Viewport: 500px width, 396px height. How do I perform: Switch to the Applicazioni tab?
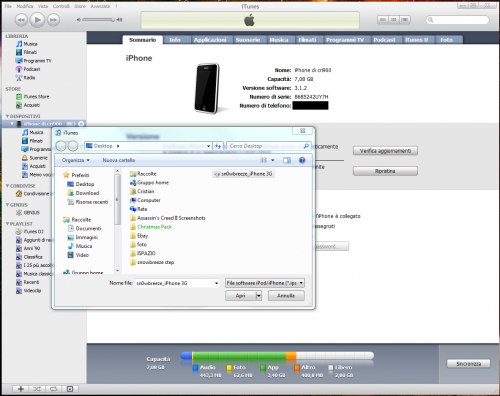click(210, 40)
